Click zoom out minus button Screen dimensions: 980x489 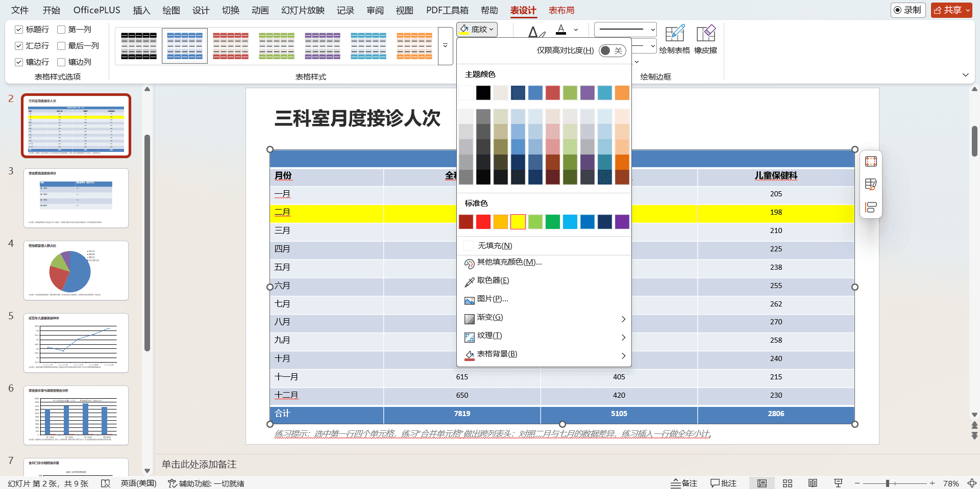coord(857,483)
